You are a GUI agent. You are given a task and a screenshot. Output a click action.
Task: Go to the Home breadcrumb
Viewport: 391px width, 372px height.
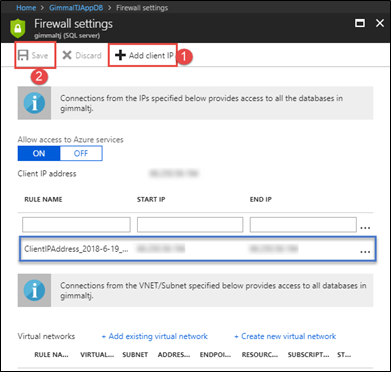26,7
